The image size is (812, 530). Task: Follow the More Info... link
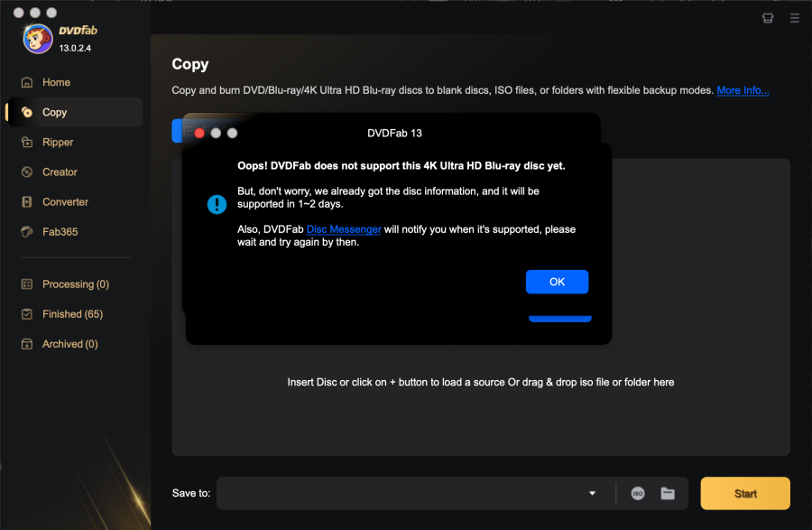(743, 90)
